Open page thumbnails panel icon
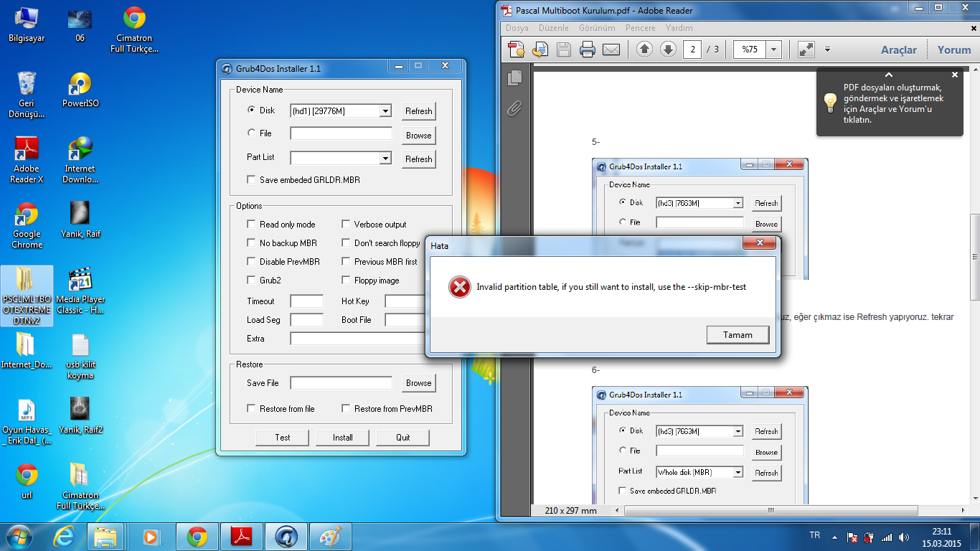The width and height of the screenshot is (980, 551). 514,77
